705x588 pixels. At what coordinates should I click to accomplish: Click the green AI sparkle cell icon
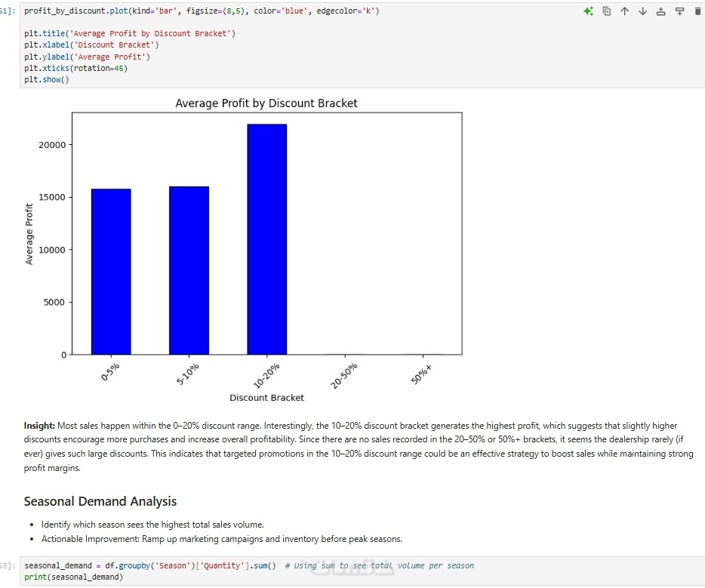pos(589,11)
